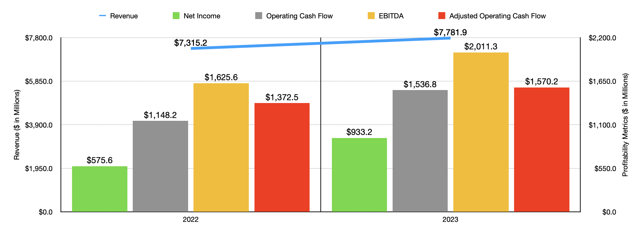Click the 2022 green Net Income bar
This screenshot has width=644, height=245.
point(100,189)
